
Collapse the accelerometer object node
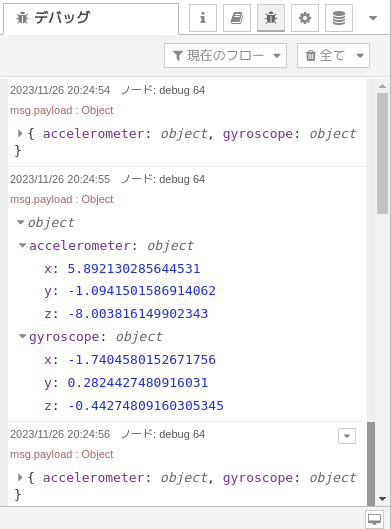coord(23,245)
